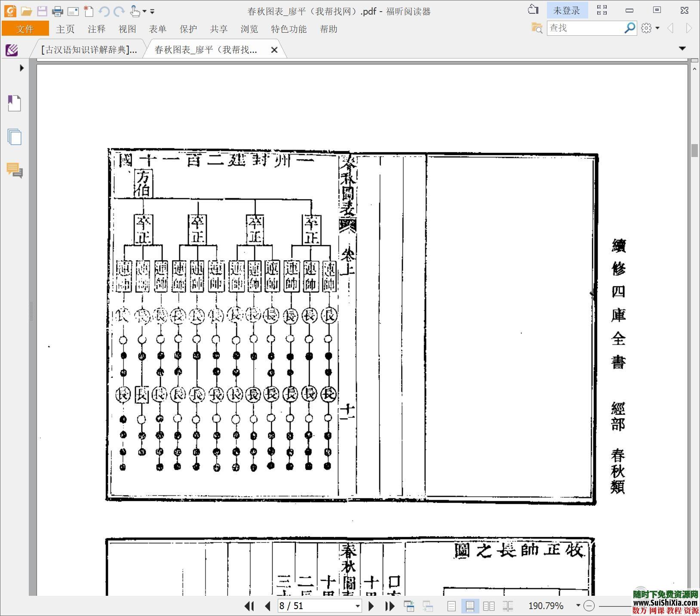
Task: Enable continuous page view mode
Action: pos(470,606)
